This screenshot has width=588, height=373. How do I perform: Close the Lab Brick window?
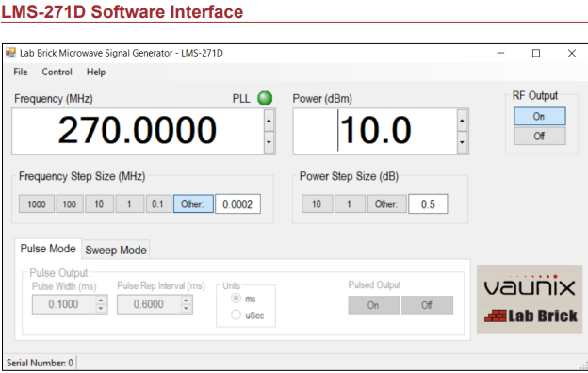pyautogui.click(x=571, y=54)
